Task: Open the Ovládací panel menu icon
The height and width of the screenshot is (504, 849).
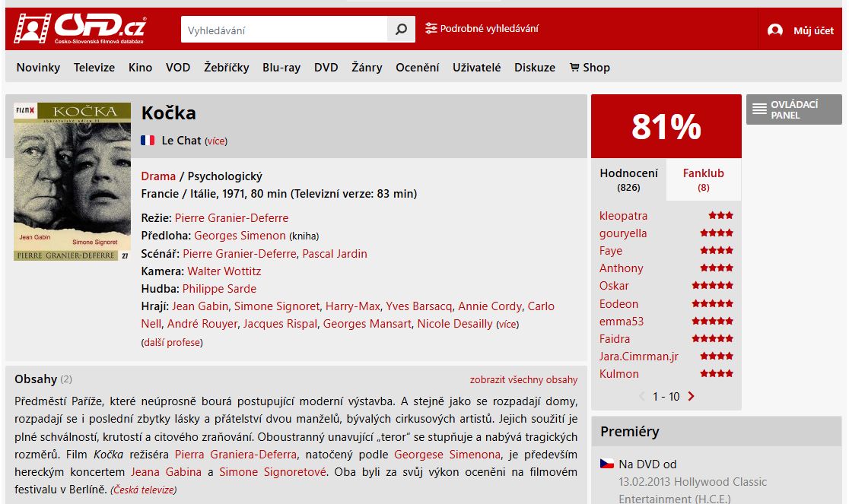Action: pos(760,109)
